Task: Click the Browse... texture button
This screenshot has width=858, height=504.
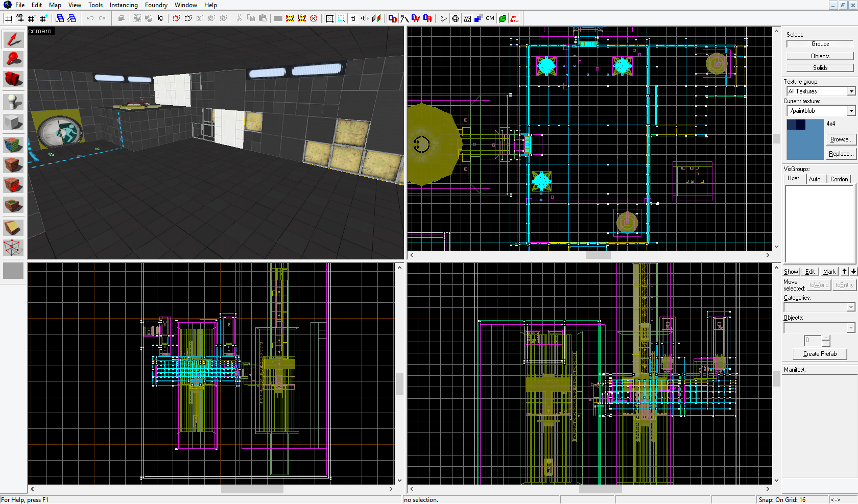Action: pyautogui.click(x=841, y=139)
